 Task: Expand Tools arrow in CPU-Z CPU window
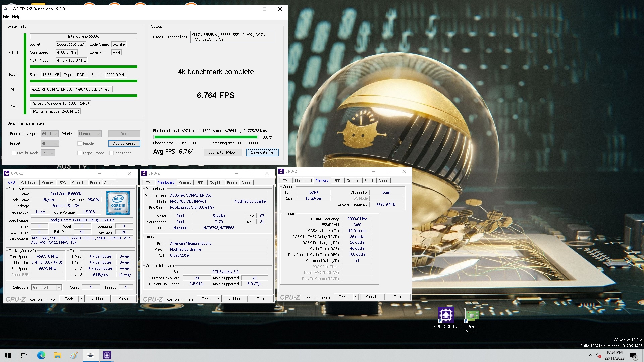tap(81, 299)
